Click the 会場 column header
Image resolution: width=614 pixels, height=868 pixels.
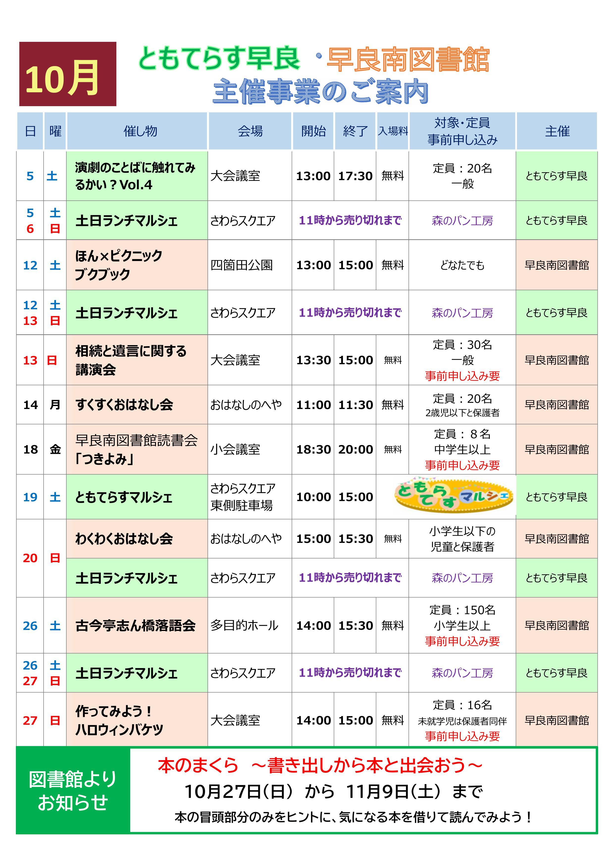coord(250,131)
